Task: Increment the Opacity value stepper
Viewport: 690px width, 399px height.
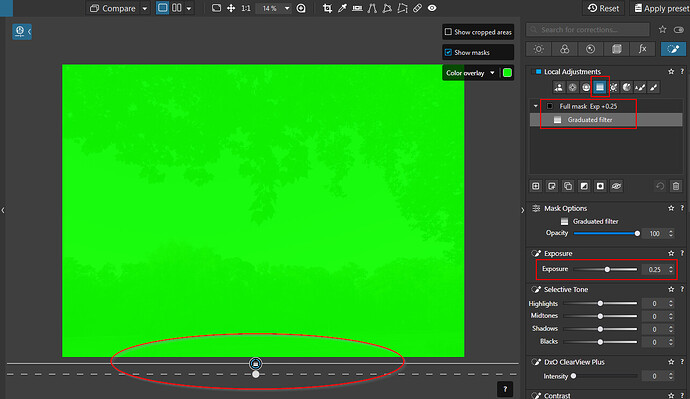Action: point(671,231)
